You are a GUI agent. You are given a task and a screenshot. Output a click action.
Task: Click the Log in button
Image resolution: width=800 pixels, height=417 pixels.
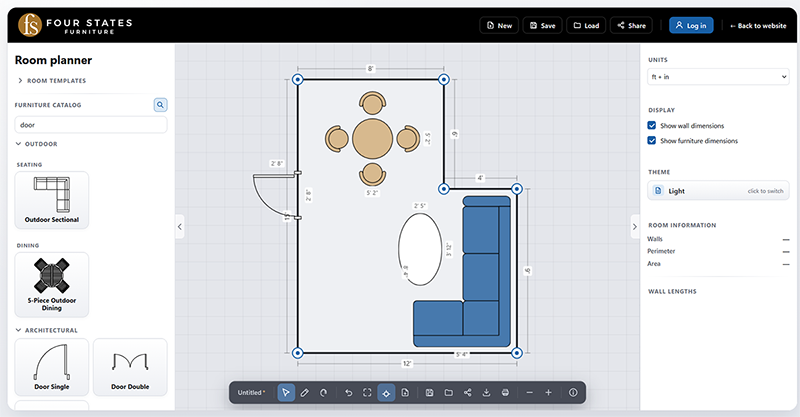tap(691, 25)
